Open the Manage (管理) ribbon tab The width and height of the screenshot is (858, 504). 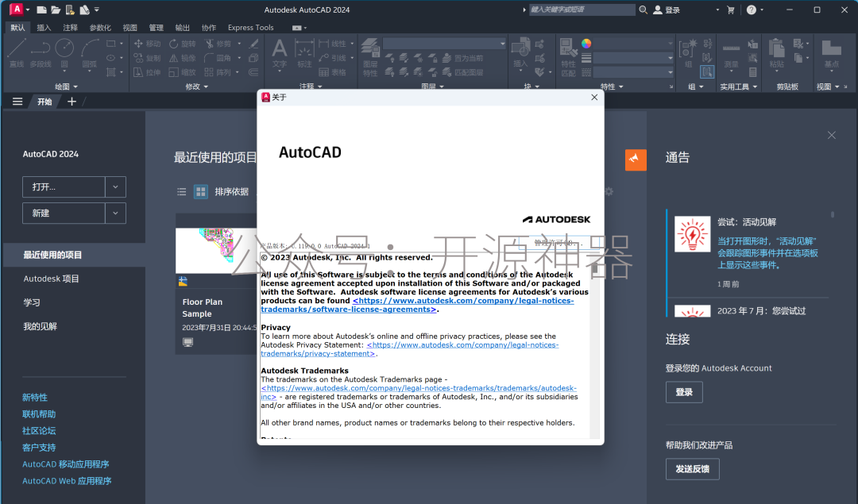point(156,27)
